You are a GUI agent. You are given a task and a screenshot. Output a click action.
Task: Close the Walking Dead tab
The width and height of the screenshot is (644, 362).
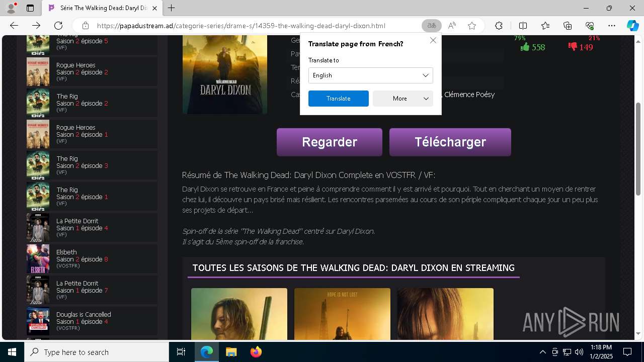point(155,8)
